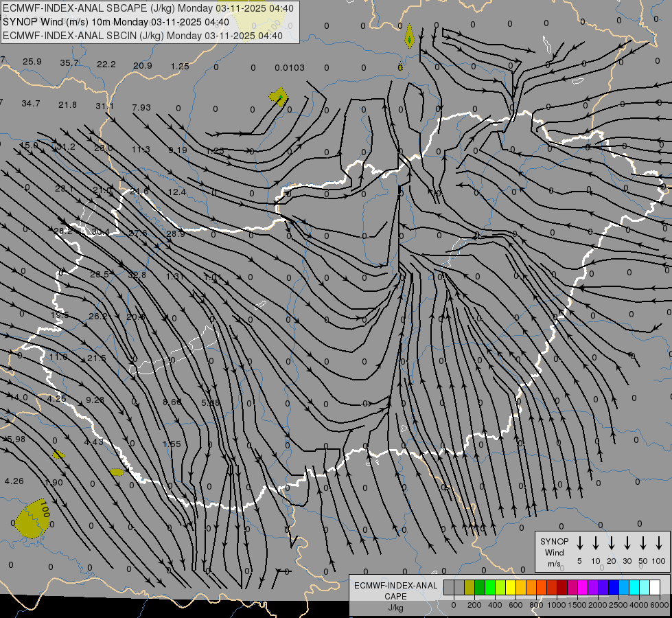The width and height of the screenshot is (672, 618).
Task: Click the SYNOP Wind m/s legend label
Action: 554,552
